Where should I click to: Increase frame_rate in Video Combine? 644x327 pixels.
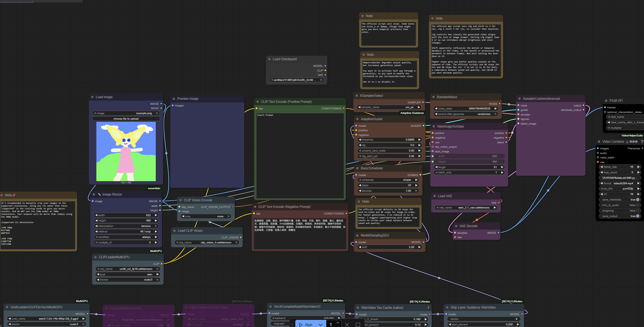[638, 167]
